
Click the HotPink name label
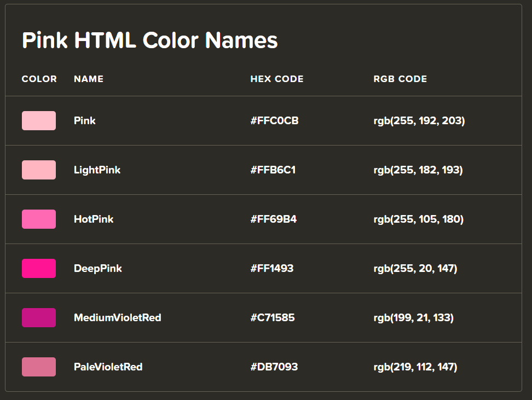(x=94, y=219)
